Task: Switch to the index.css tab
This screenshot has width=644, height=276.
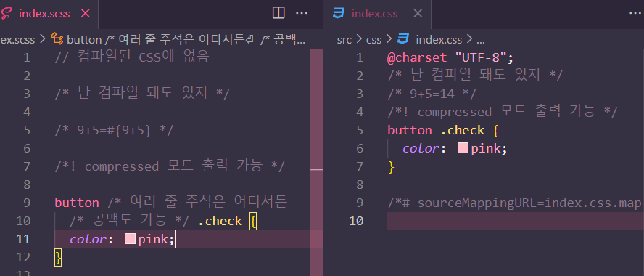Action: tap(374, 14)
